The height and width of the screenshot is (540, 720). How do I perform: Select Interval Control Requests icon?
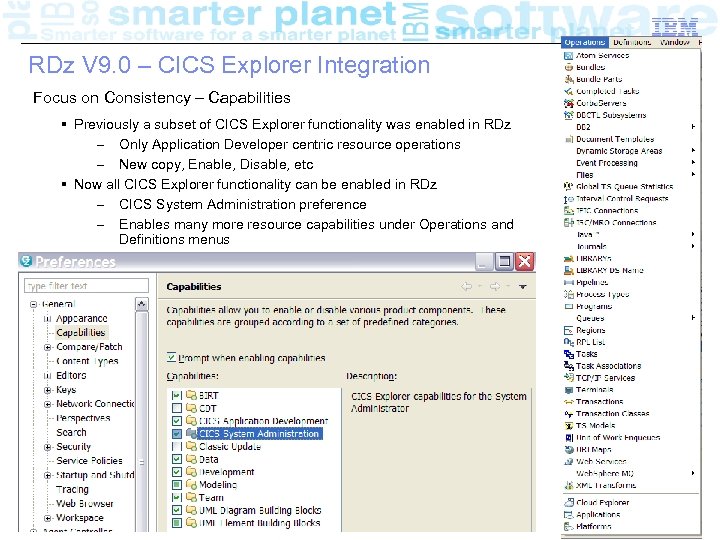pos(568,199)
